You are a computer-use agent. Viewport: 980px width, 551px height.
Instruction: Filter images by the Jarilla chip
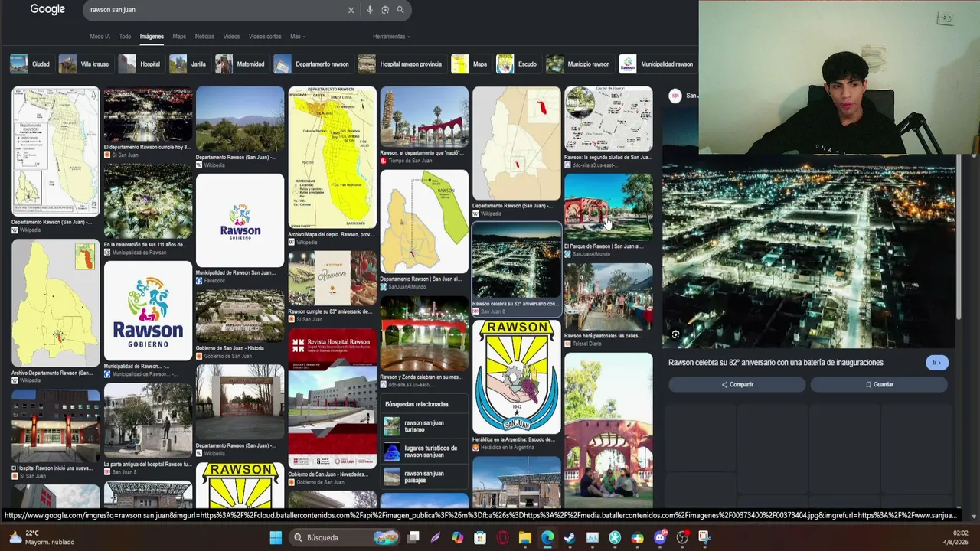(x=188, y=64)
